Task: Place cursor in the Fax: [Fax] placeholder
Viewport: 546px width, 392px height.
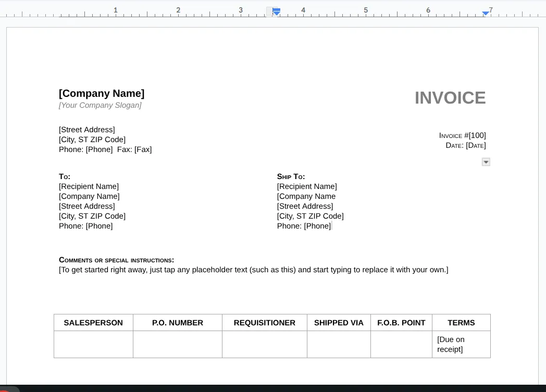Action: coord(142,149)
